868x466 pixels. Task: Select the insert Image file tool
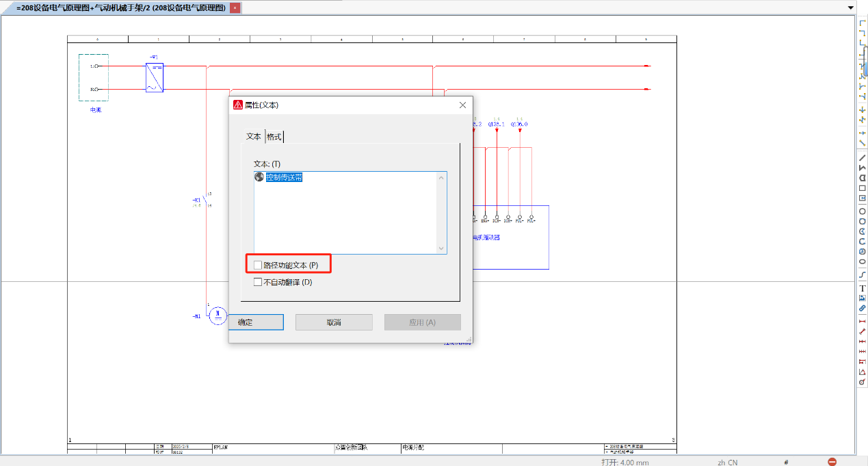[862, 298]
